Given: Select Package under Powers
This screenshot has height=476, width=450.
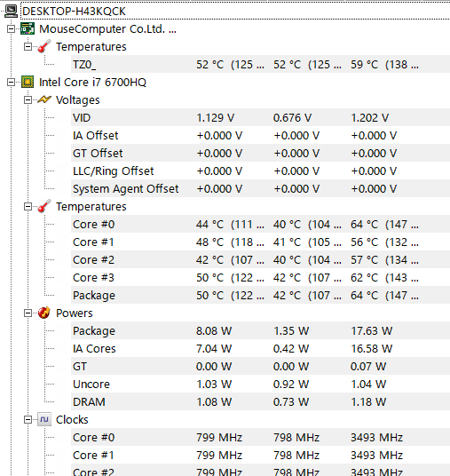Looking at the screenshot, I should point(260,331).
